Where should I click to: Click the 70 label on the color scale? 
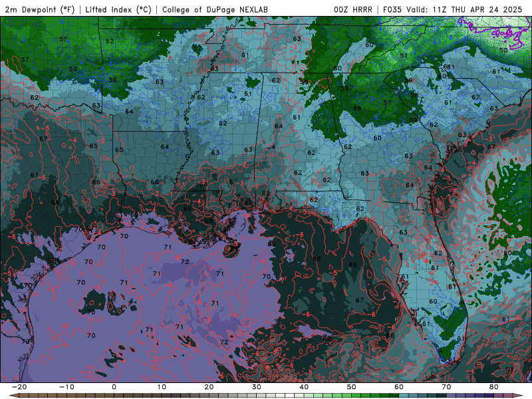[446, 387]
